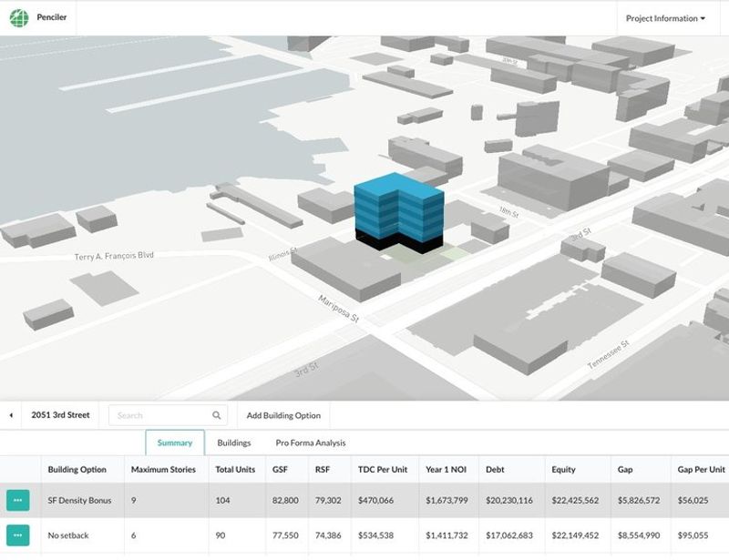The image size is (729, 560).
Task: Go to the Pro Forma Analysis tab
Action: [311, 443]
